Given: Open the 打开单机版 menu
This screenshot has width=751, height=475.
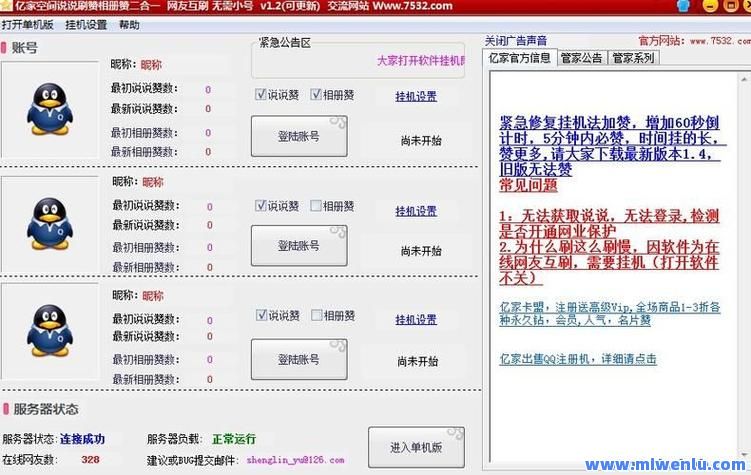Looking at the screenshot, I should coord(28,25).
